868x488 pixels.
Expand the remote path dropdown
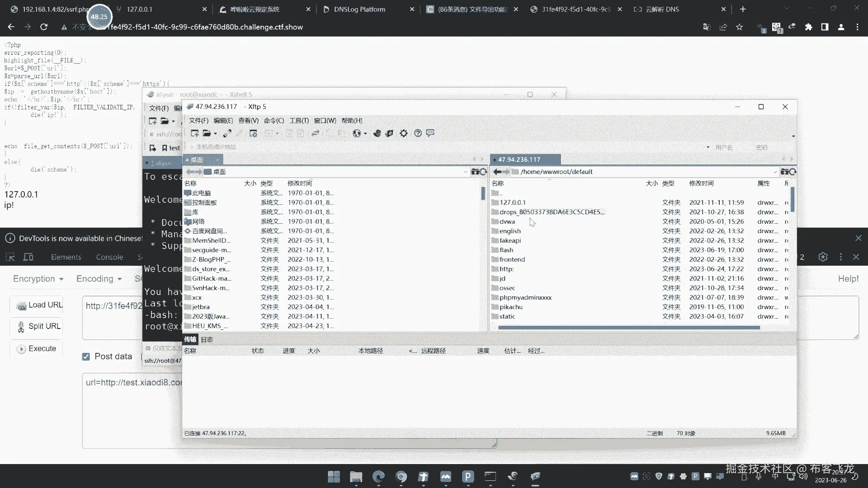click(x=775, y=172)
